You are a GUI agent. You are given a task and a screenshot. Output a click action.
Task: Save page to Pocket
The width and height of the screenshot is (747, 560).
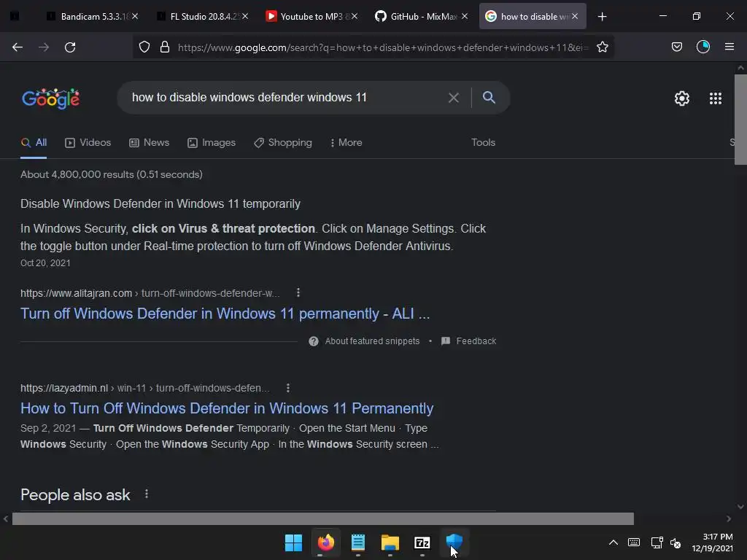pyautogui.click(x=677, y=47)
